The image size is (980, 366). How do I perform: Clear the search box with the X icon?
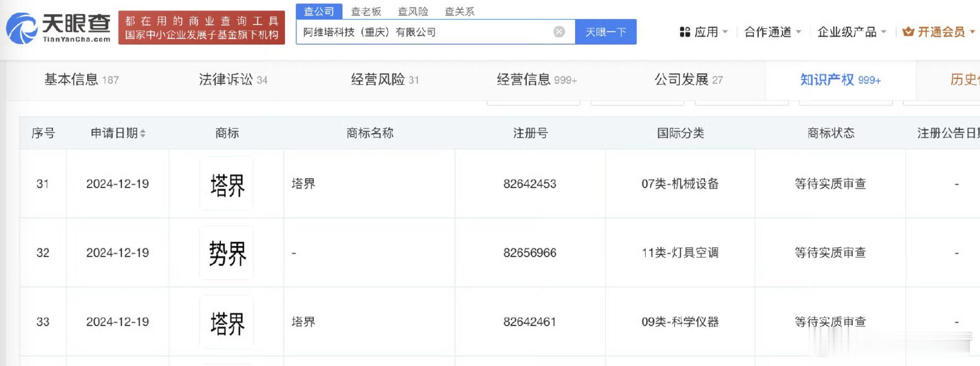[x=559, y=32]
